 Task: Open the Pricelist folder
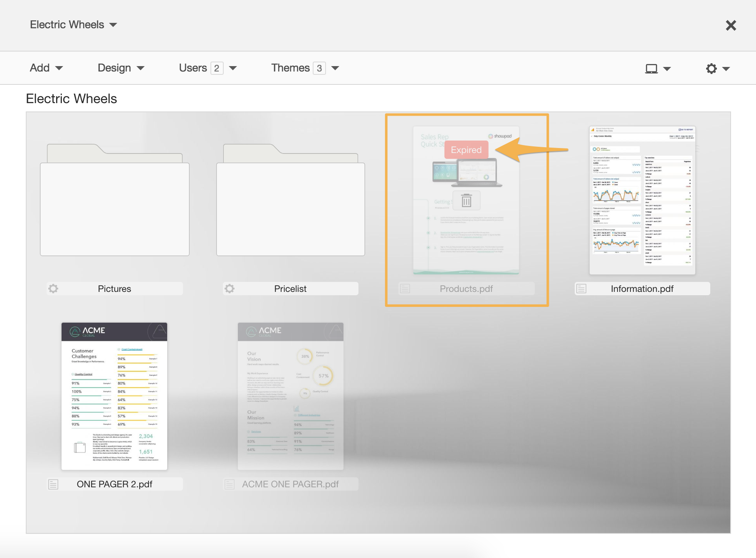coord(291,200)
